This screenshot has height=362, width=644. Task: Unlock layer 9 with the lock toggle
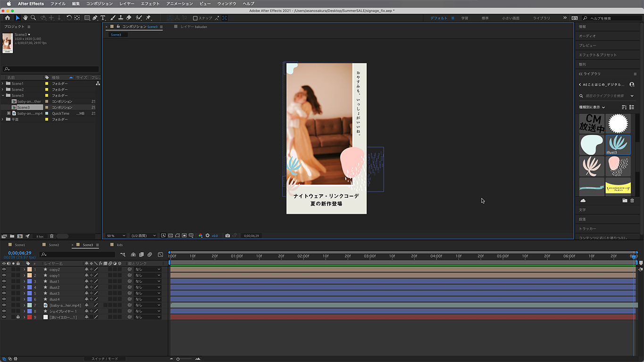(18, 317)
